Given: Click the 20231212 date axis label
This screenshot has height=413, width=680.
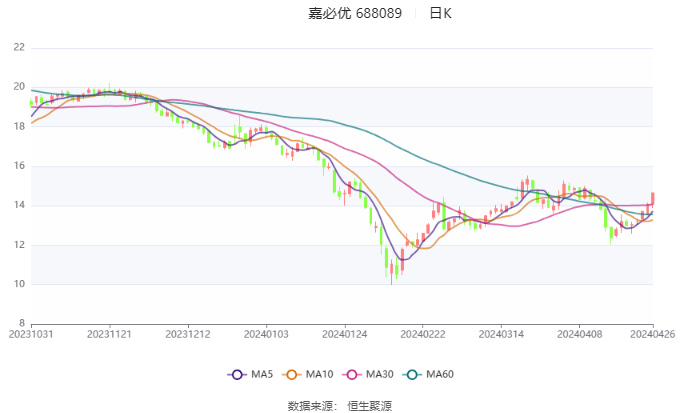Looking at the screenshot, I should point(188,333).
